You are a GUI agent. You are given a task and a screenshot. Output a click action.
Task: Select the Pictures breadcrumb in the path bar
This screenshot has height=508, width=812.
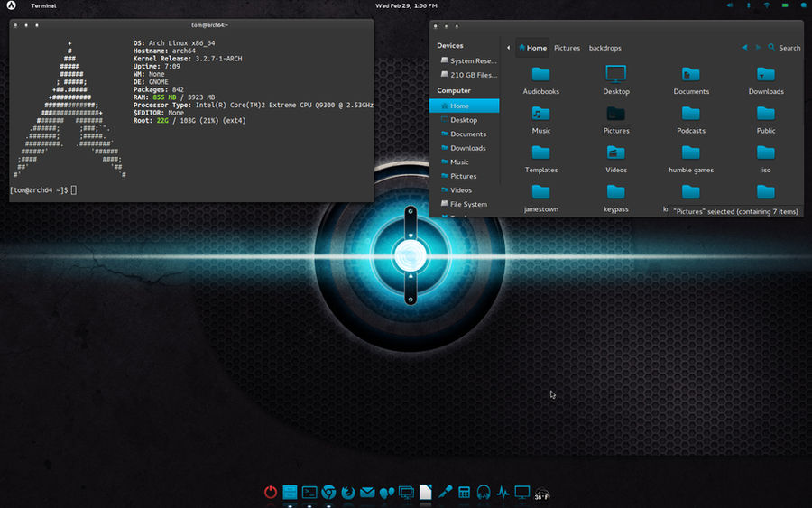(567, 48)
